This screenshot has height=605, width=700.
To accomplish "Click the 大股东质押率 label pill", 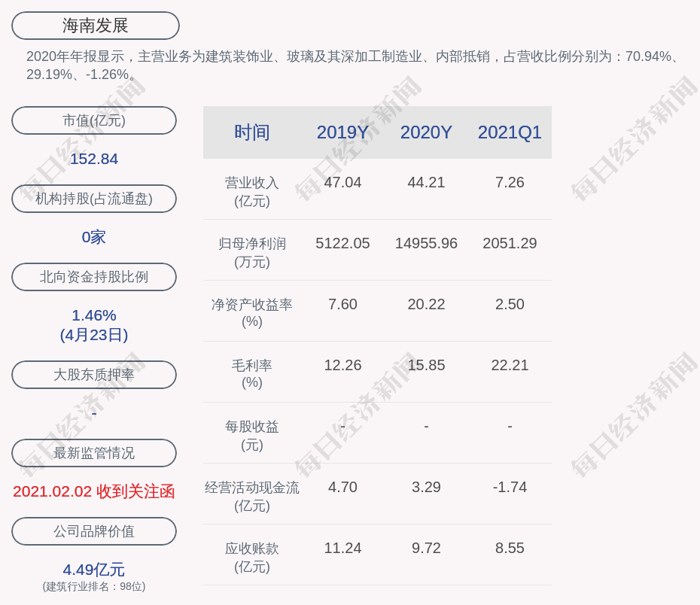I will [x=94, y=375].
